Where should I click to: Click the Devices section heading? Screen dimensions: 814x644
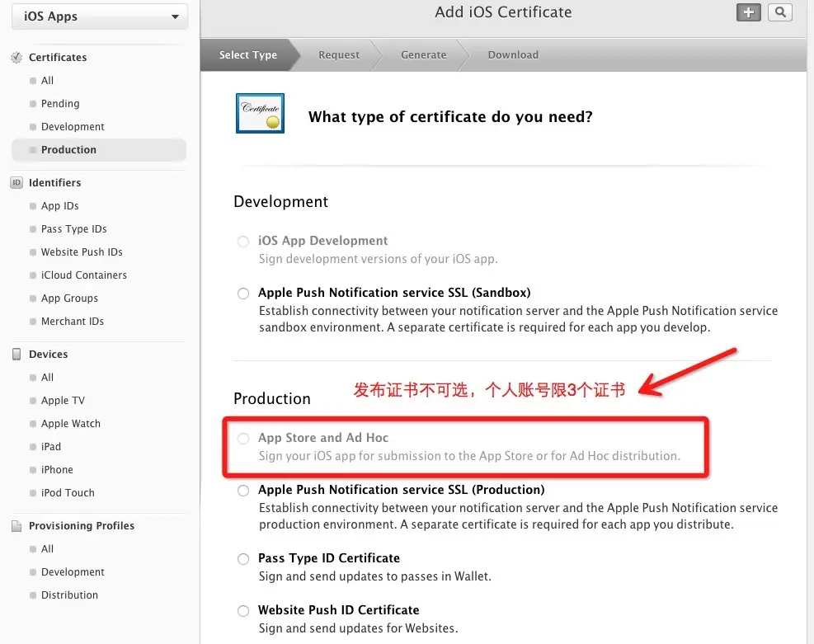pyautogui.click(x=49, y=354)
